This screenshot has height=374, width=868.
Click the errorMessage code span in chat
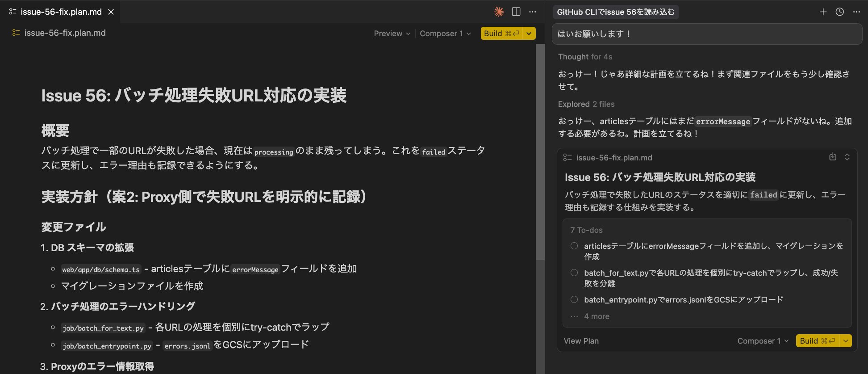tap(723, 122)
